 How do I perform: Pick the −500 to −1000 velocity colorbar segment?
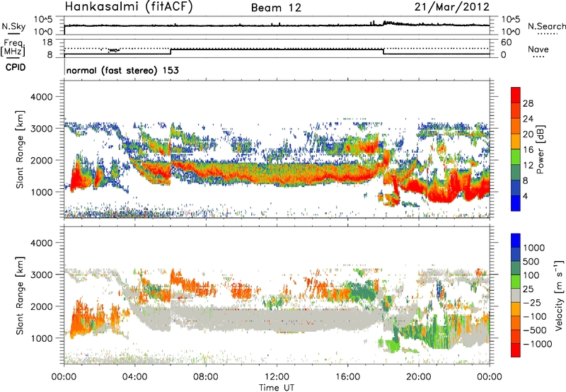[516, 337]
